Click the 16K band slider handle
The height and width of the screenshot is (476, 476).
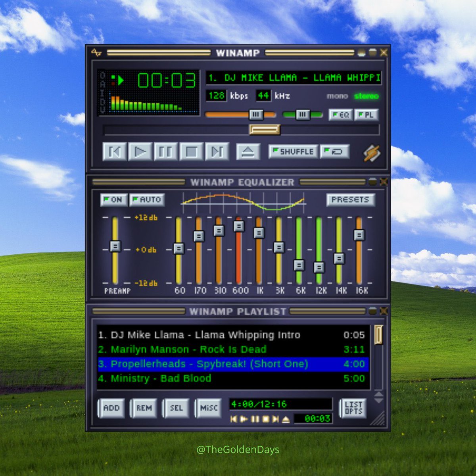(359, 235)
